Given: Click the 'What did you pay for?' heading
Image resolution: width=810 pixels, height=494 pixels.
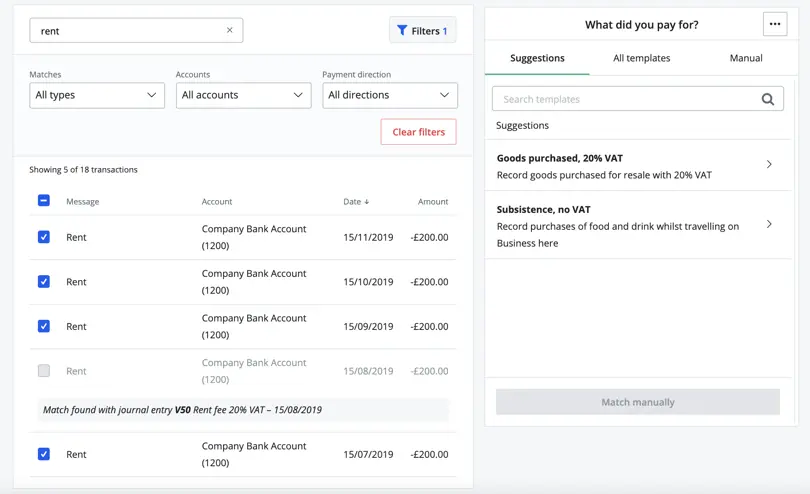Looking at the screenshot, I should (642, 25).
